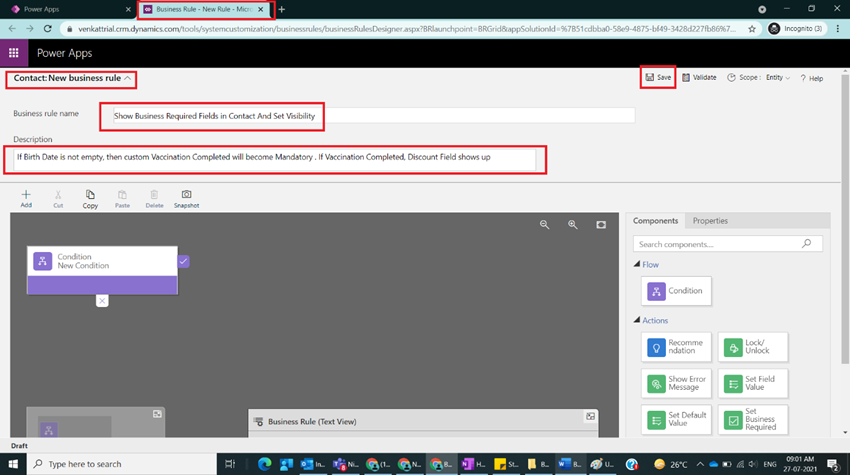Switch to the Properties tab

[x=710, y=221]
